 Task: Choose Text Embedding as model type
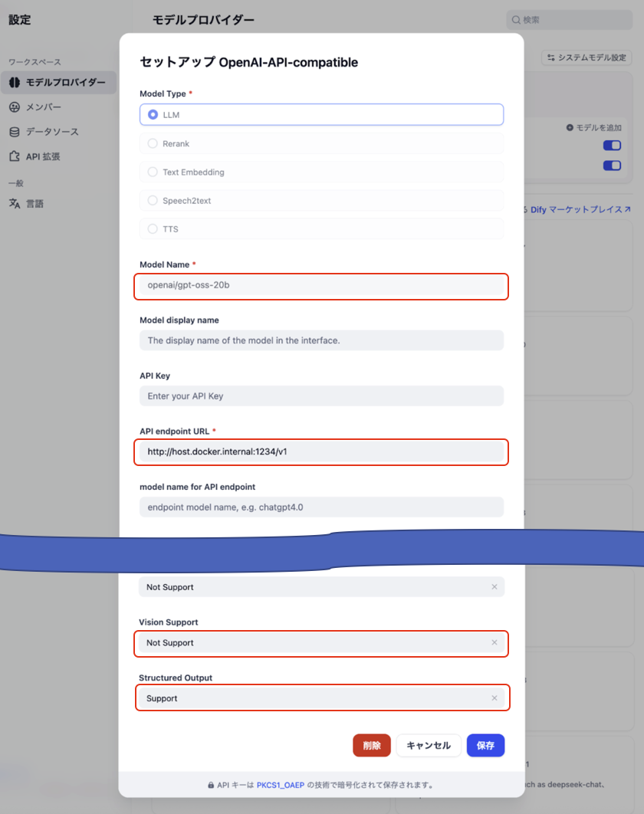pos(321,172)
